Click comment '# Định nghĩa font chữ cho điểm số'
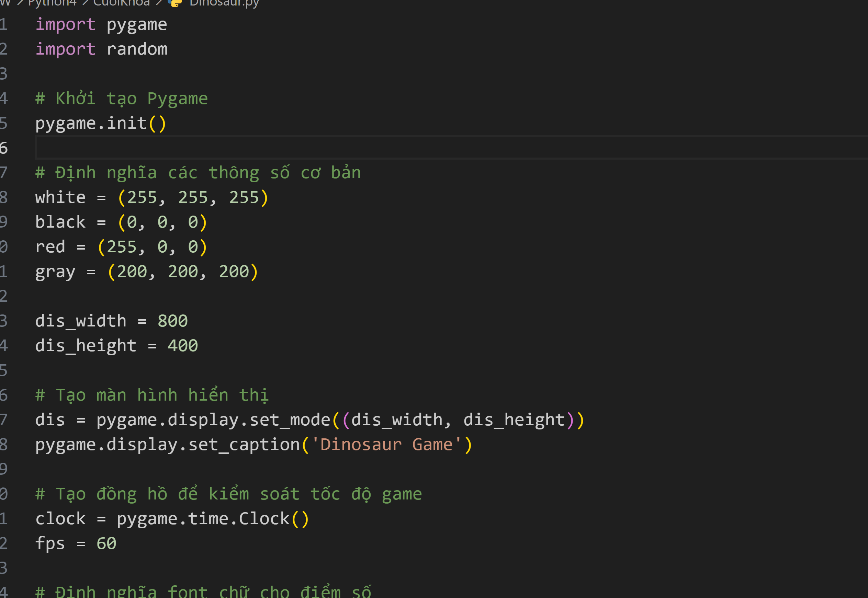Image resolution: width=868 pixels, height=598 pixels. pos(203,592)
